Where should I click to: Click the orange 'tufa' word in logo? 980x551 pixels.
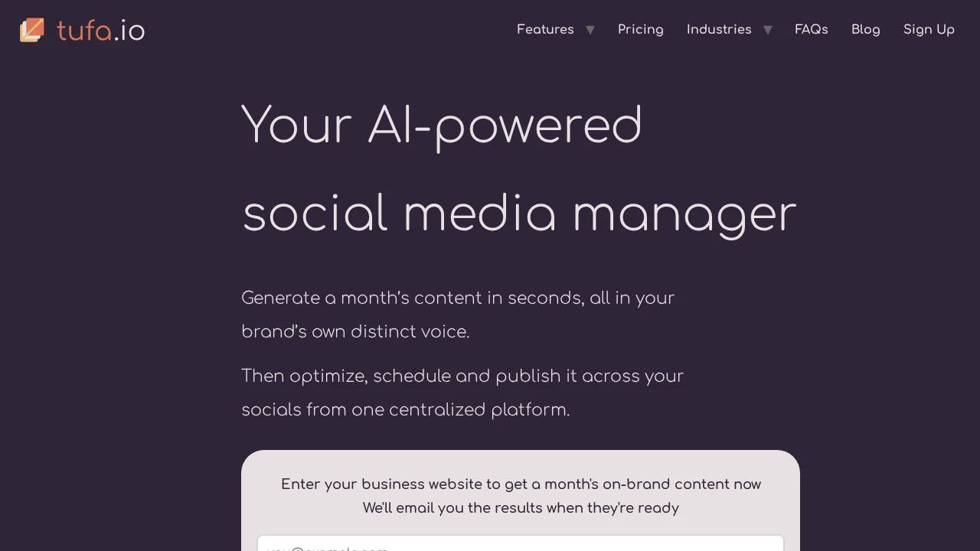[x=84, y=31]
